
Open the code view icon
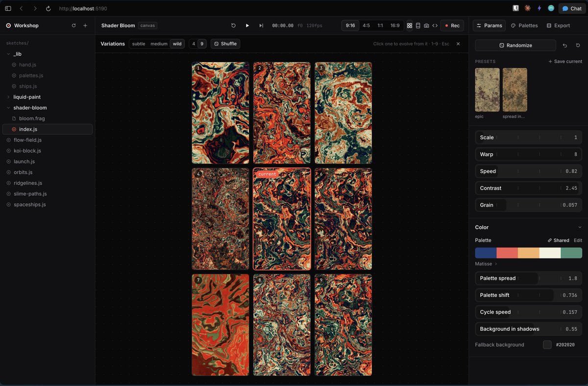coord(435,25)
